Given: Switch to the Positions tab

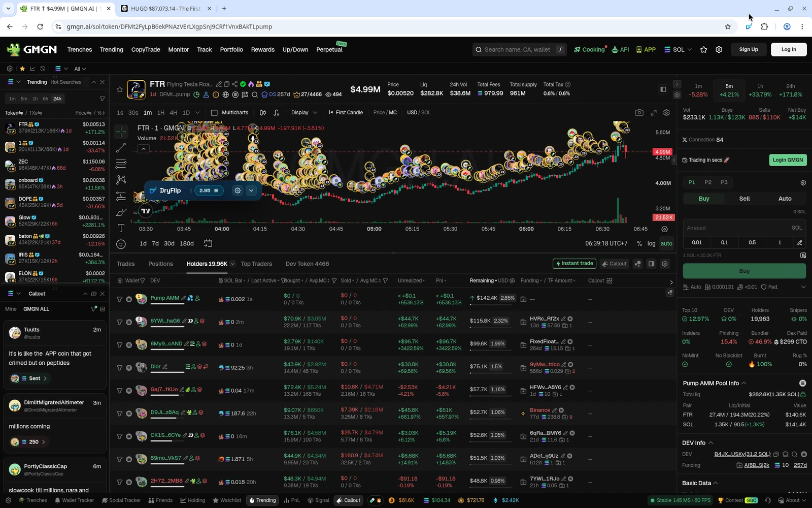Looking at the screenshot, I should [x=160, y=264].
